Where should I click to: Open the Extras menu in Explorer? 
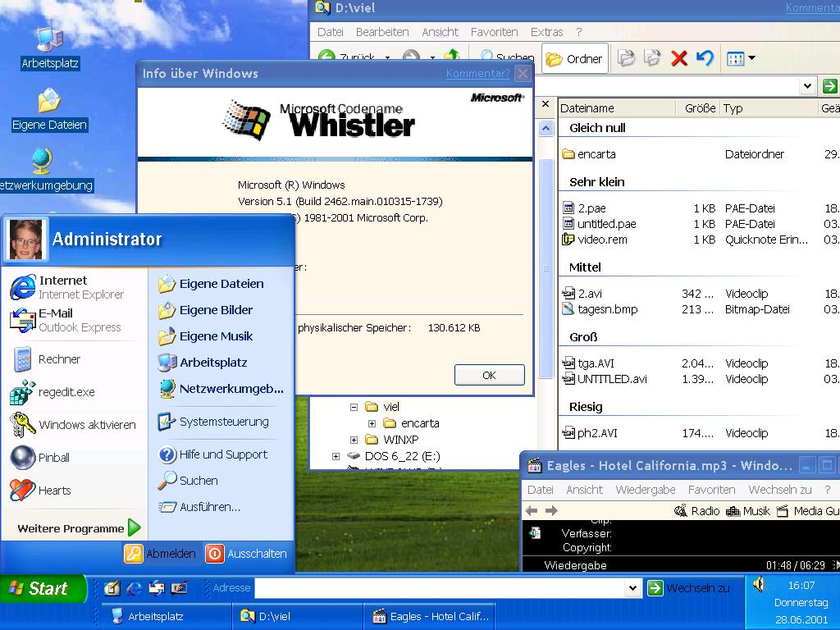[x=546, y=32]
